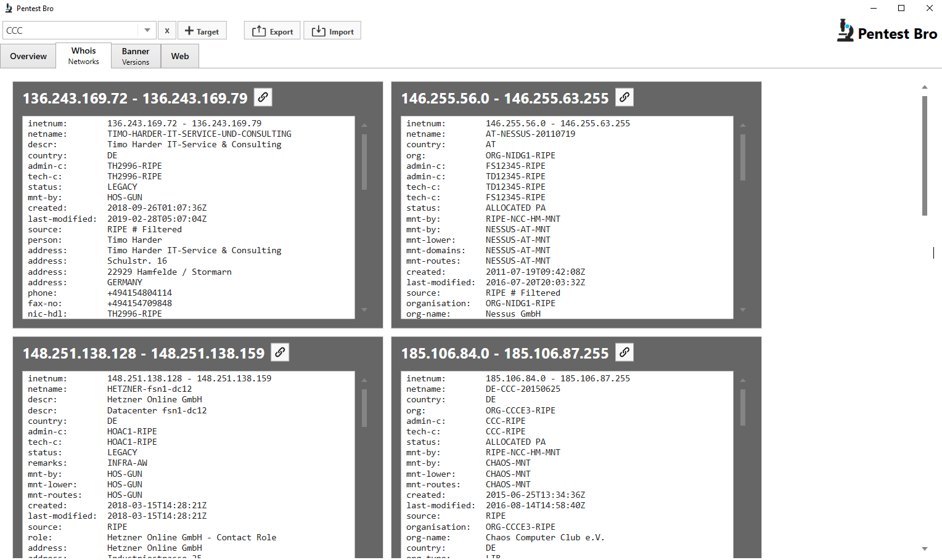Open link icon for 185.106.84.0 network
The width and height of the screenshot is (942, 560).
click(x=625, y=352)
